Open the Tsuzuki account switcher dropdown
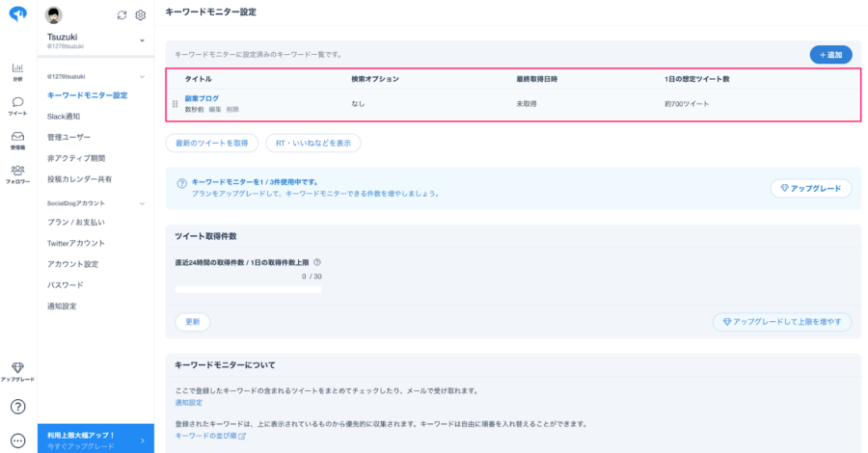The width and height of the screenshot is (868, 453). (143, 40)
